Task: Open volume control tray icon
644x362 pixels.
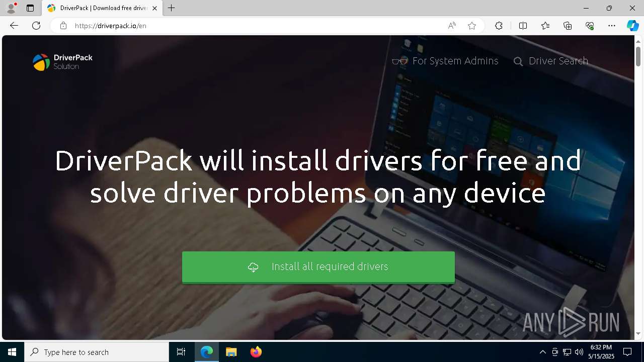Action: (x=579, y=352)
